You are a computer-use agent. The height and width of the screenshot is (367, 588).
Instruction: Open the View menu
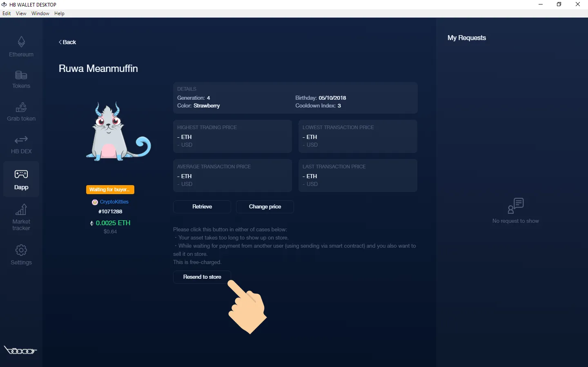21,13
